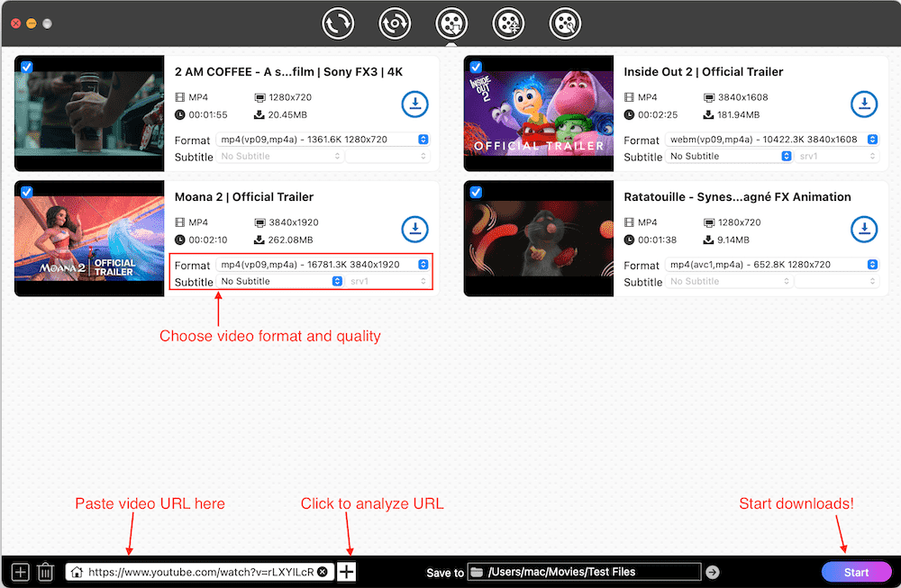Download Moana 2 using its blue download icon
Screen dimensions: 901x588
(x=414, y=229)
